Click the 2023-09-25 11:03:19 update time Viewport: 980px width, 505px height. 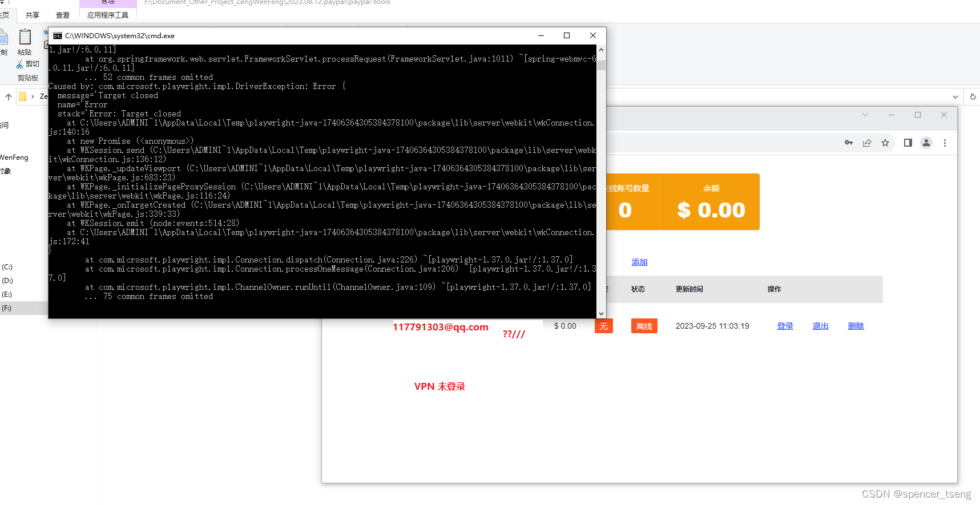coord(712,326)
